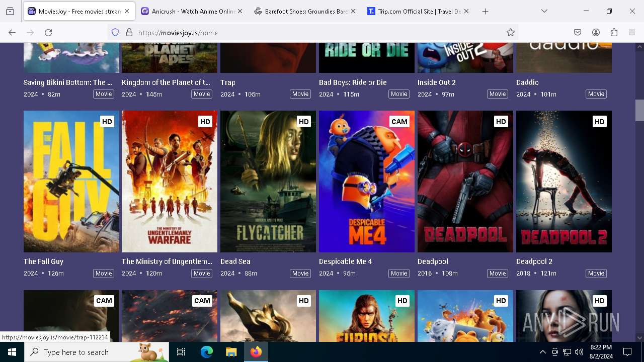Open the Windows Start menu

(x=12, y=352)
